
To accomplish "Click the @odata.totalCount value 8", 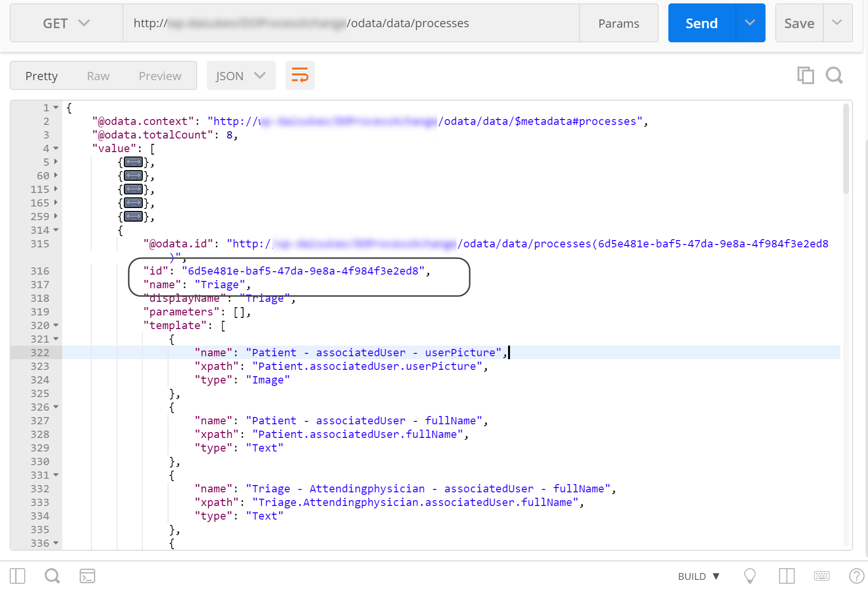I will [229, 135].
